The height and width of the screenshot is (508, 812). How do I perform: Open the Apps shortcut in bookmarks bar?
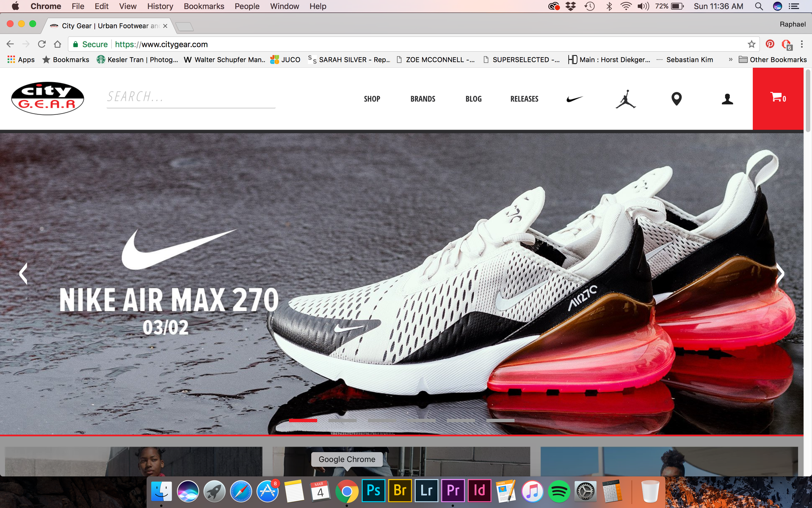21,60
